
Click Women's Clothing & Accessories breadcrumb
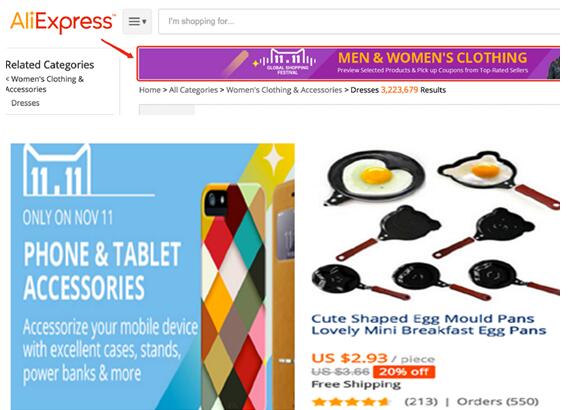(284, 90)
